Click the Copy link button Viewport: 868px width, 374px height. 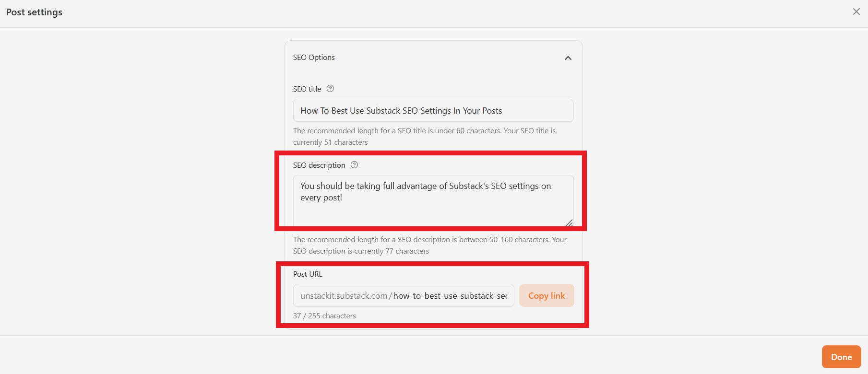pos(547,295)
